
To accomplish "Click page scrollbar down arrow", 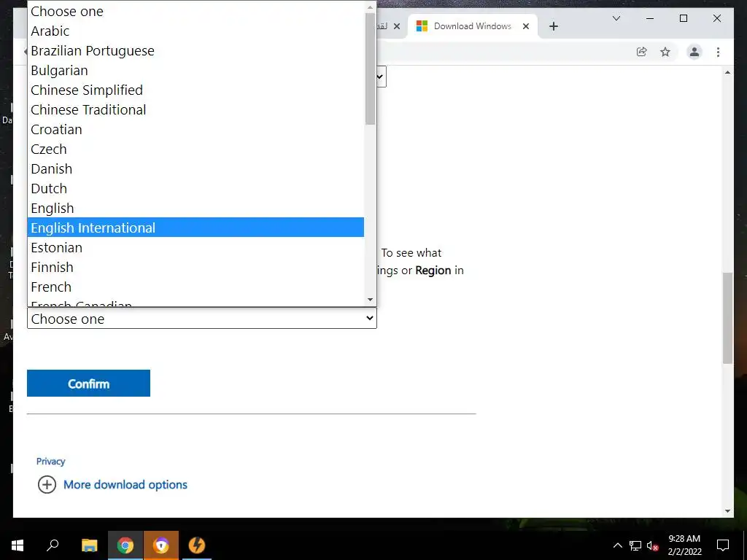I will [727, 511].
